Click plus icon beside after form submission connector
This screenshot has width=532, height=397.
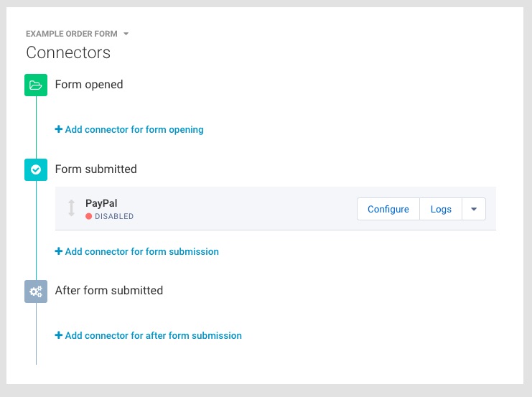pyautogui.click(x=59, y=335)
